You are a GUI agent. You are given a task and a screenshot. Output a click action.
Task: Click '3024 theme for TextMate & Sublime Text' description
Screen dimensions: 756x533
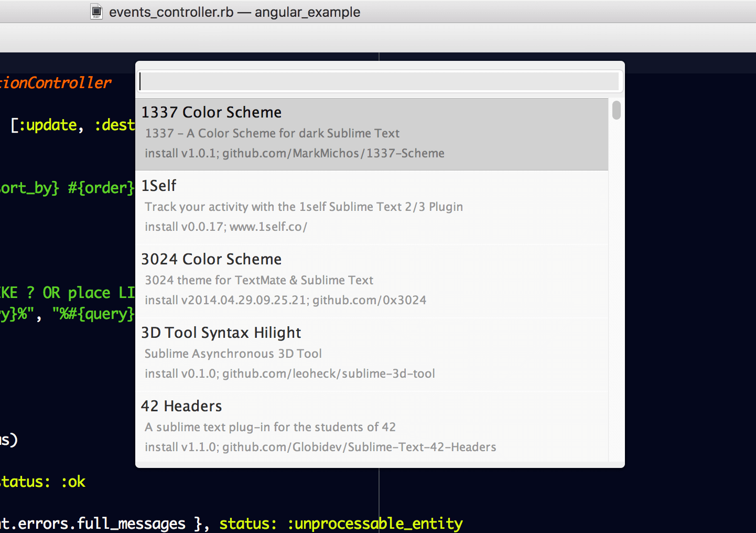click(259, 280)
